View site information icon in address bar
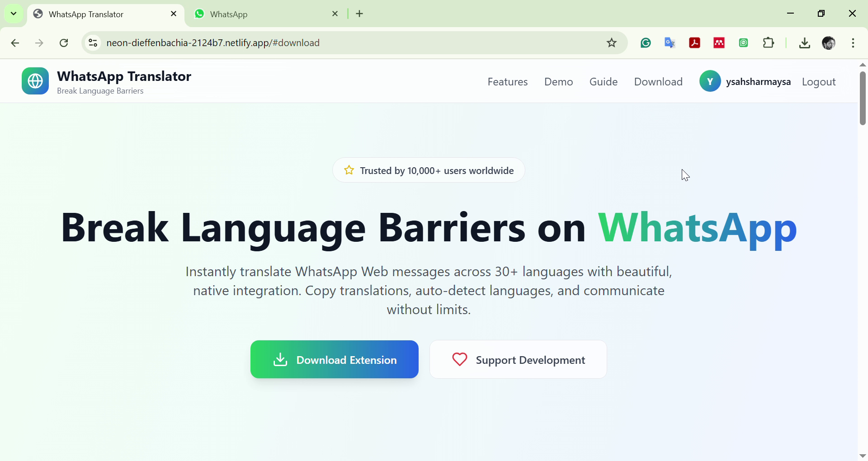868x461 pixels. 93,43
